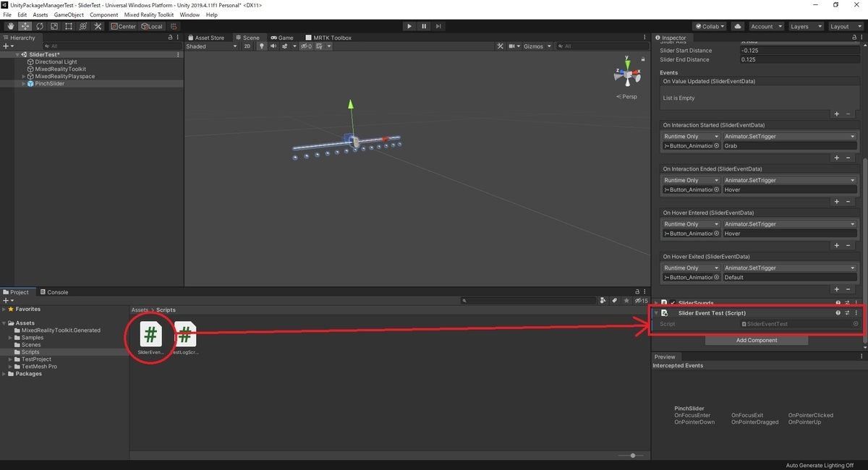Open the Window menu
The height and width of the screenshot is (470, 868).
190,14
